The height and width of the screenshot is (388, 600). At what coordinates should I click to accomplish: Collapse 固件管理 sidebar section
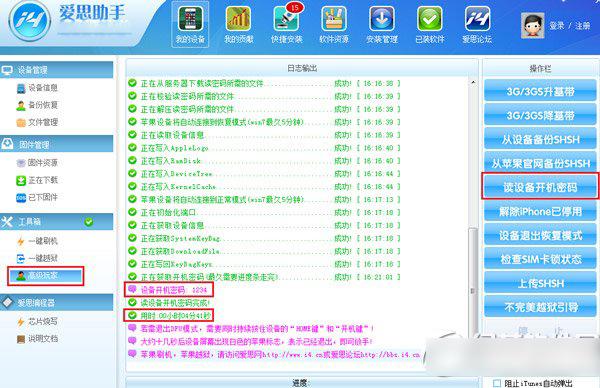(x=57, y=144)
